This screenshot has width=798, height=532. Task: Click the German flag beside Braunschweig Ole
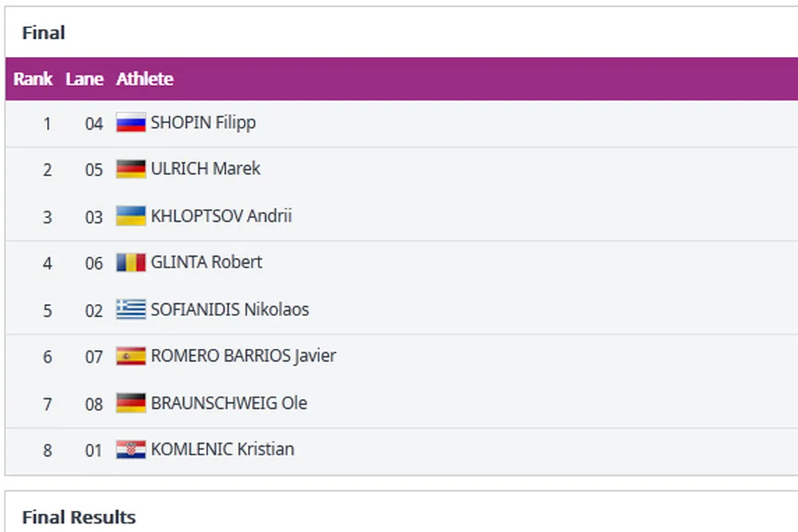[131, 403]
